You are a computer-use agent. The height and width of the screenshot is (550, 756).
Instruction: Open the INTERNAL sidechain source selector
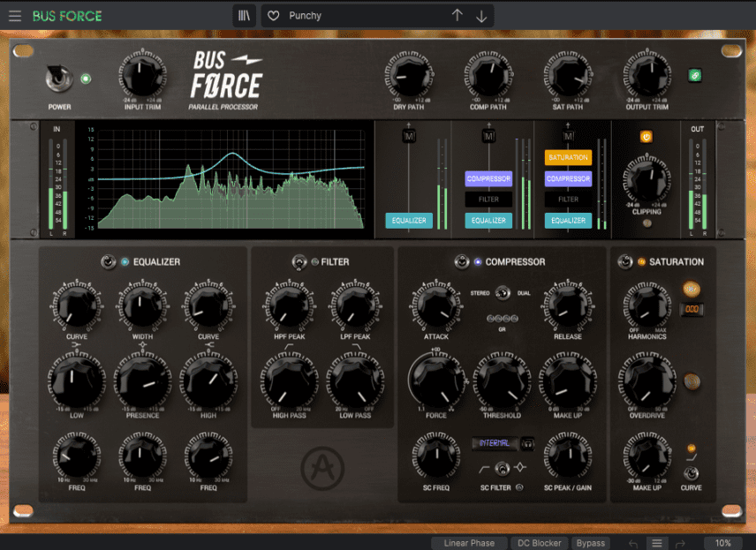point(495,443)
